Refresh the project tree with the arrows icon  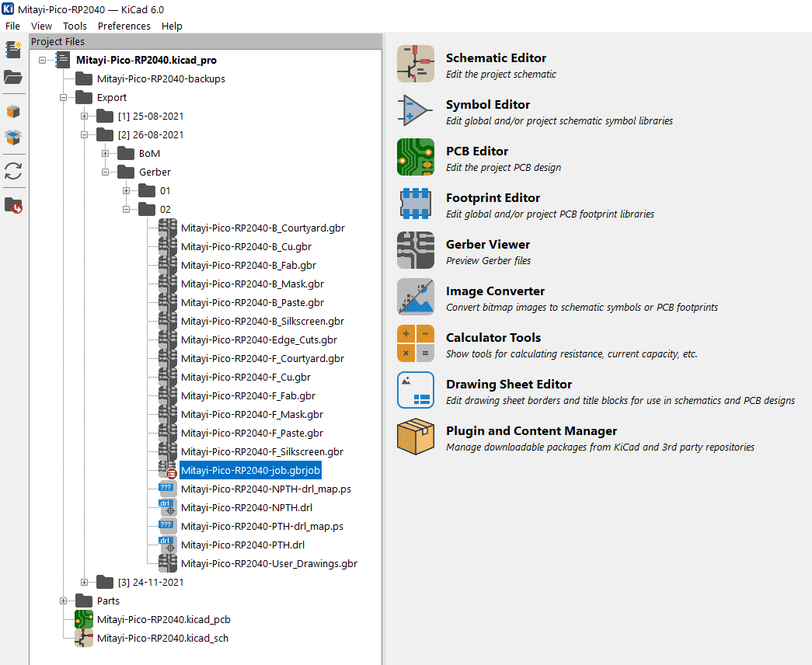click(13, 172)
